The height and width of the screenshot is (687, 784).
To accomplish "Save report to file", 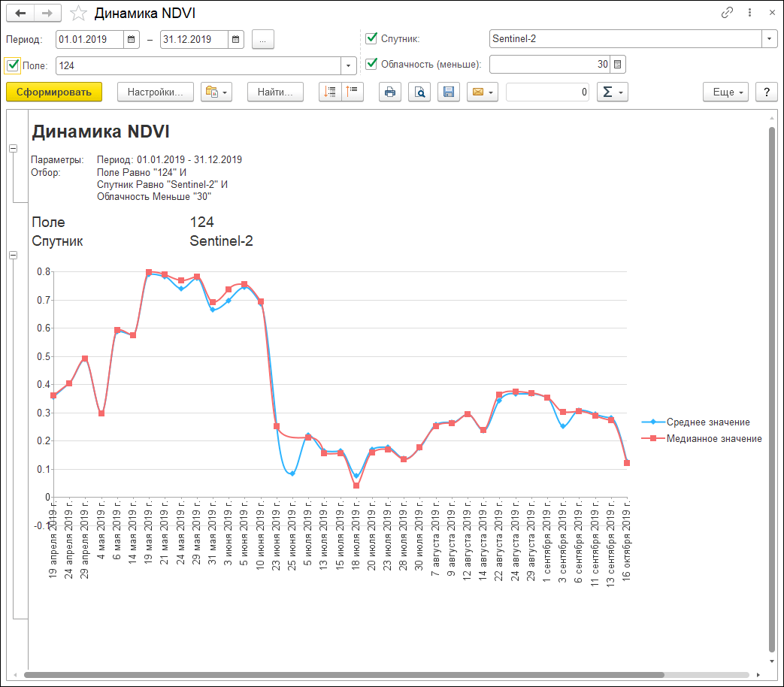I will [449, 92].
